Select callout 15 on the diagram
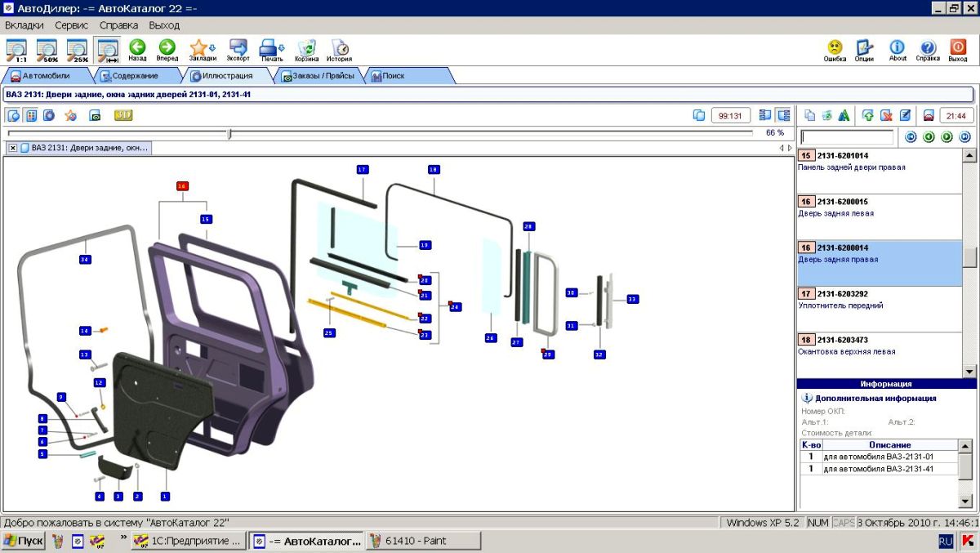This screenshot has width=980, height=553. click(206, 219)
